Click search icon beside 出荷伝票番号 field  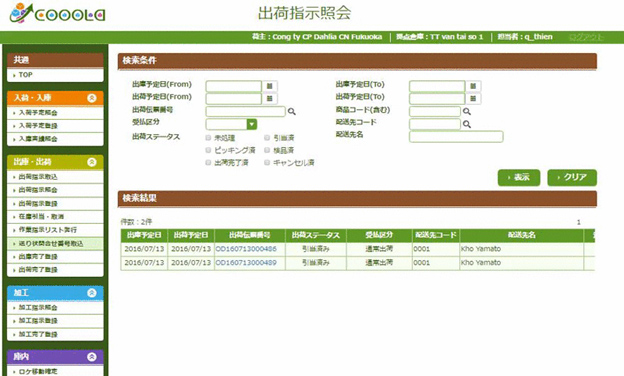[x=292, y=111]
